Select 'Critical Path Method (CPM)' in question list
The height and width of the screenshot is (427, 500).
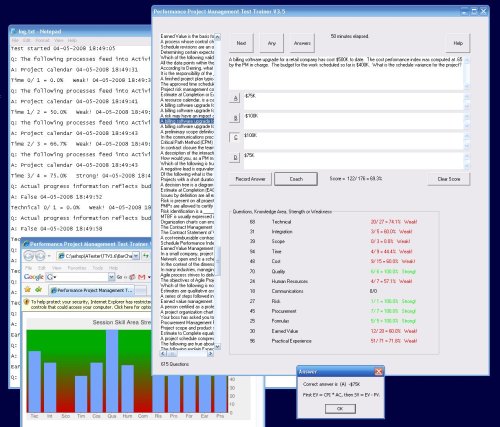tap(187, 142)
